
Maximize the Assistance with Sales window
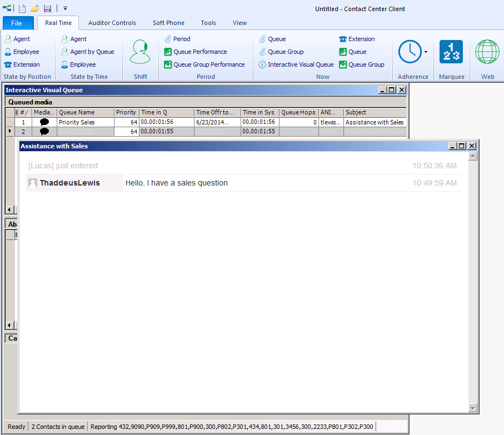point(462,146)
